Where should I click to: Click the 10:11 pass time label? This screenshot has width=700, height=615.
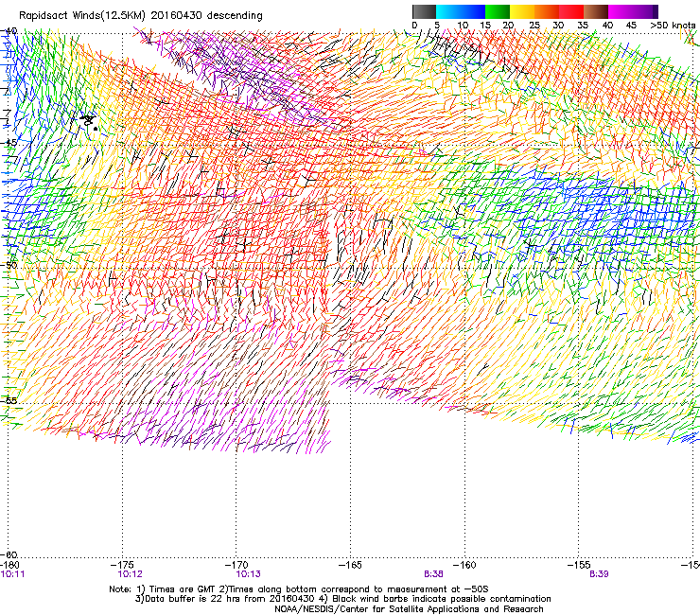(13, 574)
